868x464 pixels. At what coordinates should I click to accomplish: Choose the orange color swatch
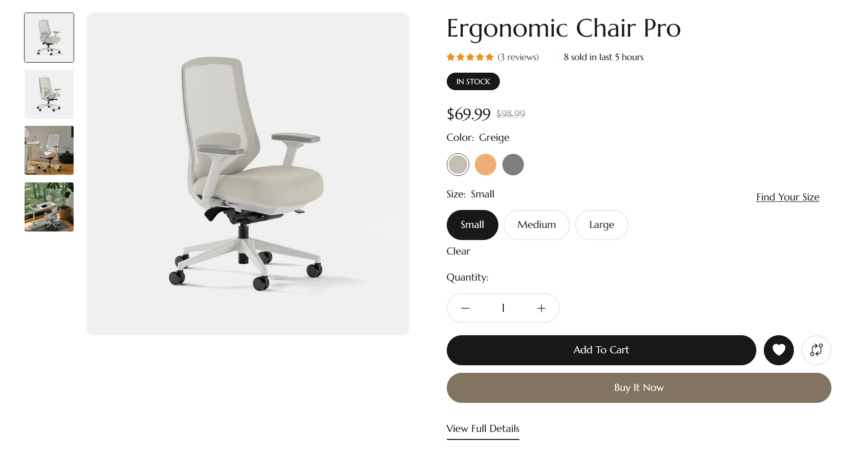pos(485,164)
